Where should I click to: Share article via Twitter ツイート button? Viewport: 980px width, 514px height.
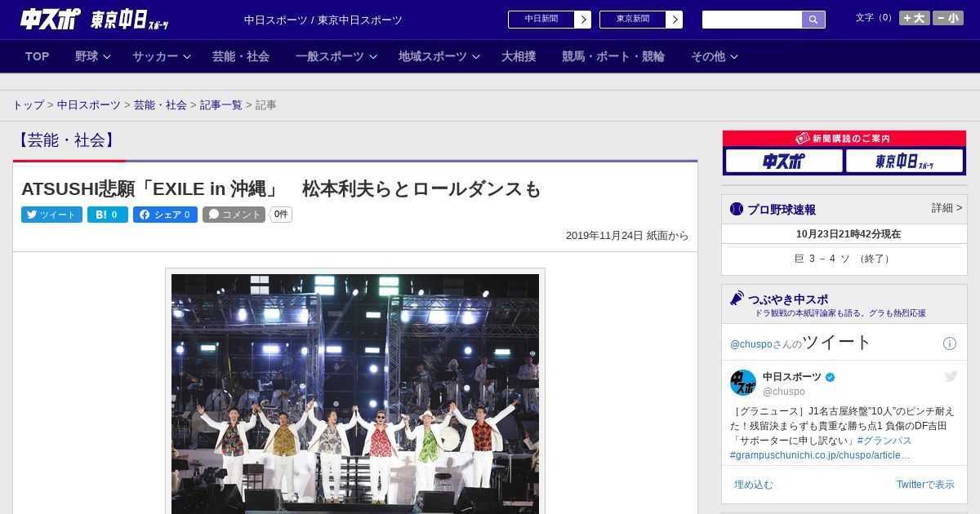pos(51,215)
